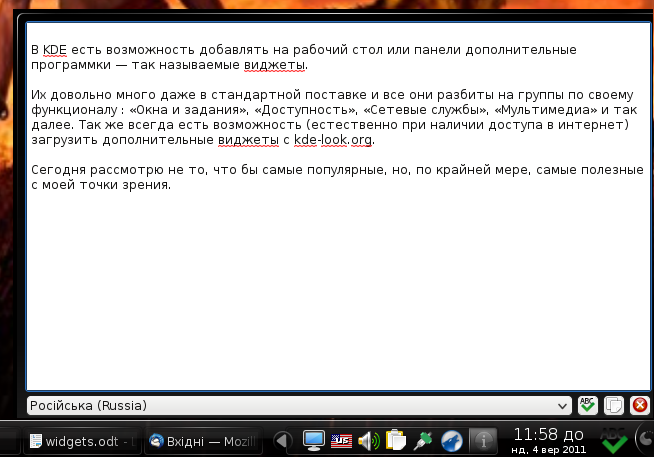The image size is (654, 457).
Task: Click the text «Сетевые службы»
Action: tap(425, 110)
